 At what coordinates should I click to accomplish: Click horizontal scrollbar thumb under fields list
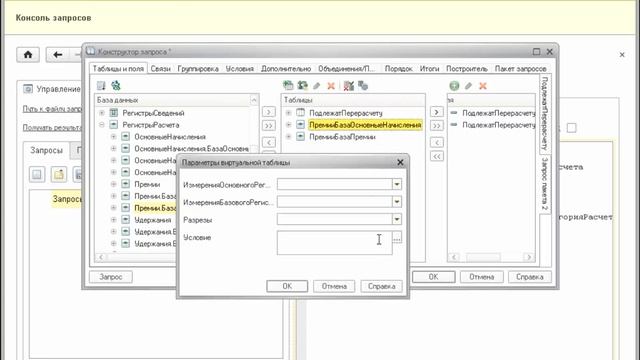[483, 257]
